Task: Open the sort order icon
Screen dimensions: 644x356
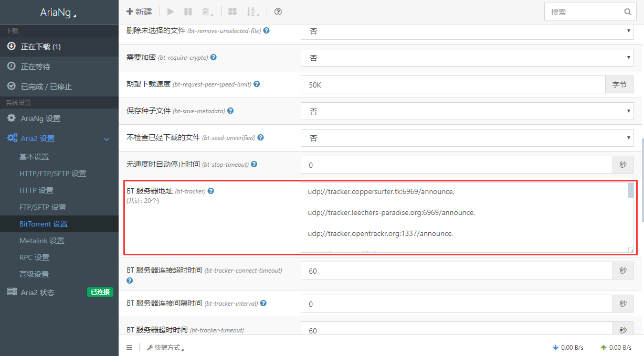Action: pos(251,11)
